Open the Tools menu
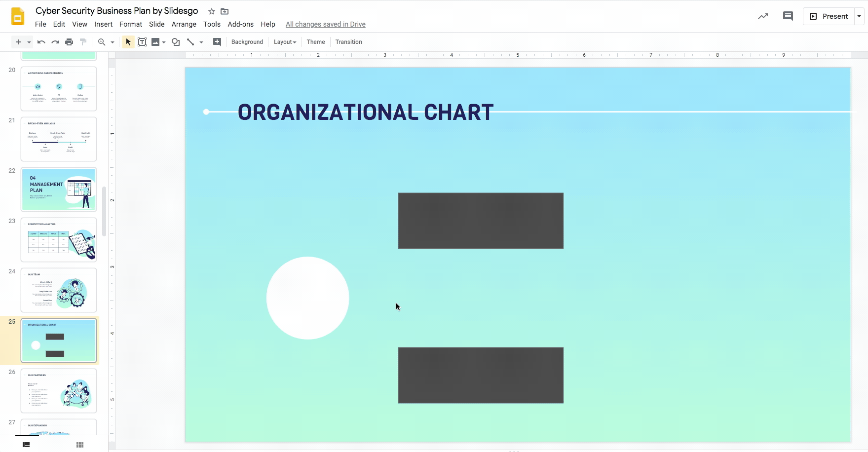This screenshot has height=452, width=868. (x=212, y=24)
